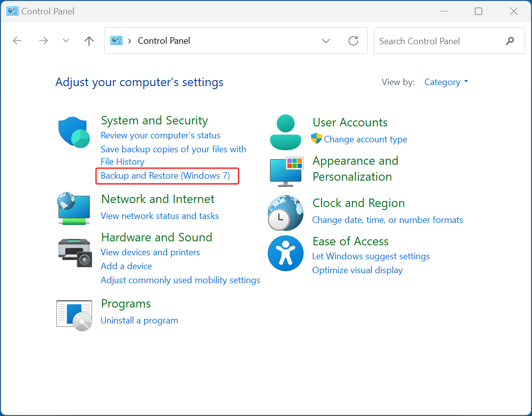Click the Programs disc icon

coord(74,315)
